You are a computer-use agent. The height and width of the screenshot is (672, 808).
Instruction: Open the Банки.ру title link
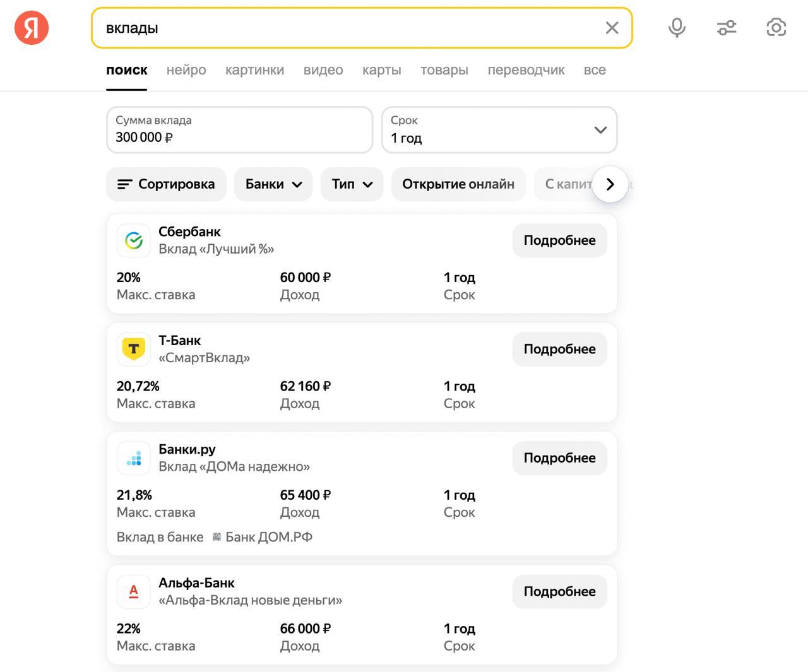tap(187, 449)
